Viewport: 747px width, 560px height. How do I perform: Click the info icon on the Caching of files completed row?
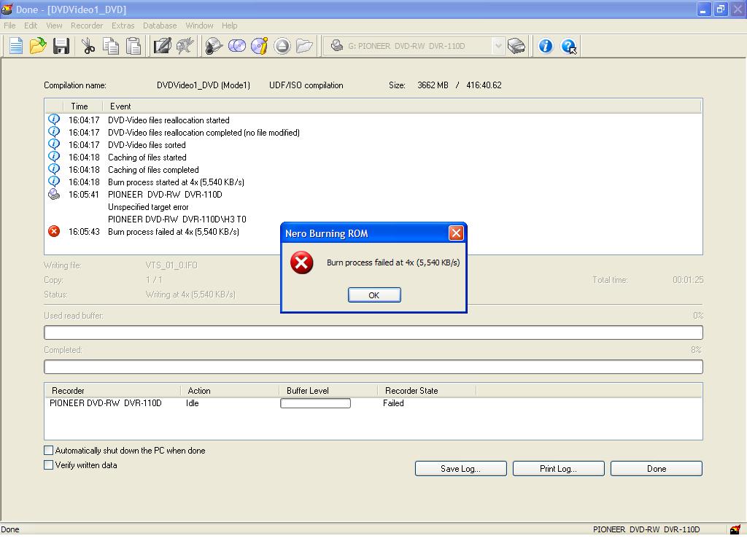54,169
